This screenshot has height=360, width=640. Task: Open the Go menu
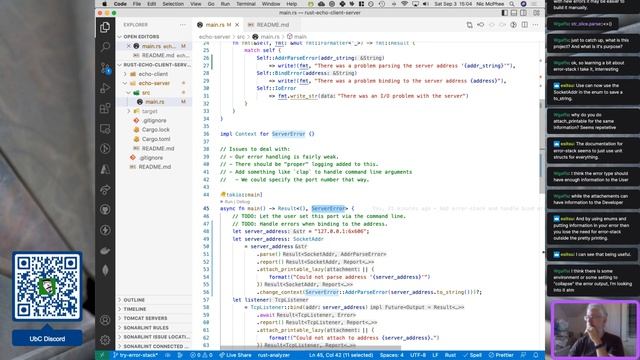[211, 4]
